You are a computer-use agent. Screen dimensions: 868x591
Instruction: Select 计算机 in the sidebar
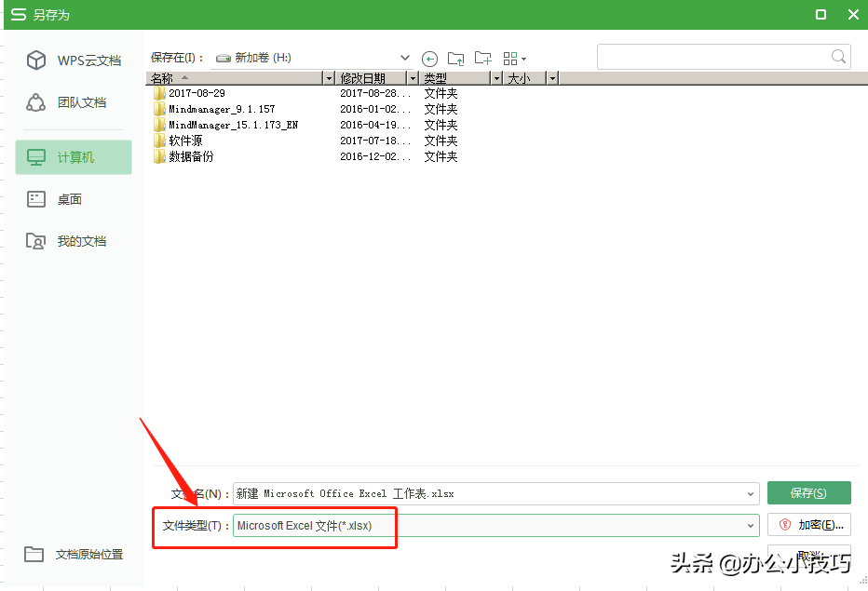(x=74, y=157)
